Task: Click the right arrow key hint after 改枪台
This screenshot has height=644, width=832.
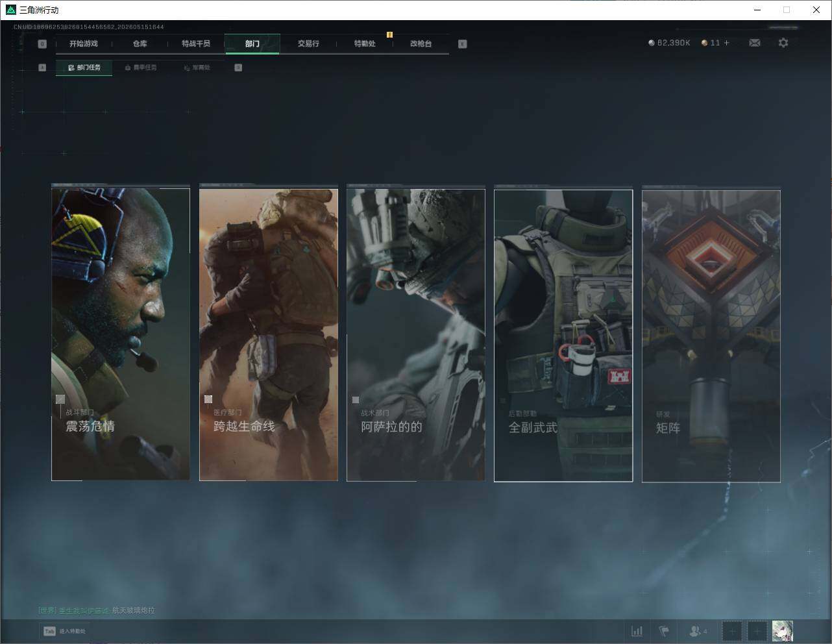Action: pyautogui.click(x=463, y=44)
